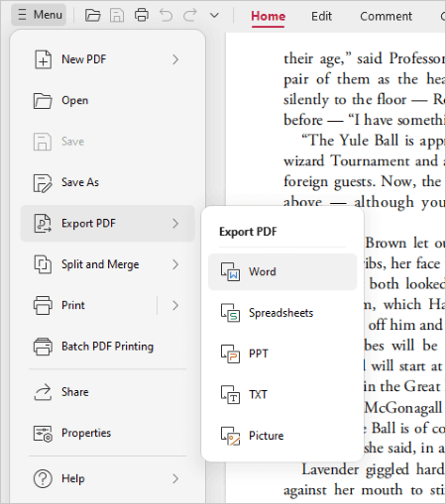Click the Share arrow icon
446x504 pixels.
click(x=43, y=392)
